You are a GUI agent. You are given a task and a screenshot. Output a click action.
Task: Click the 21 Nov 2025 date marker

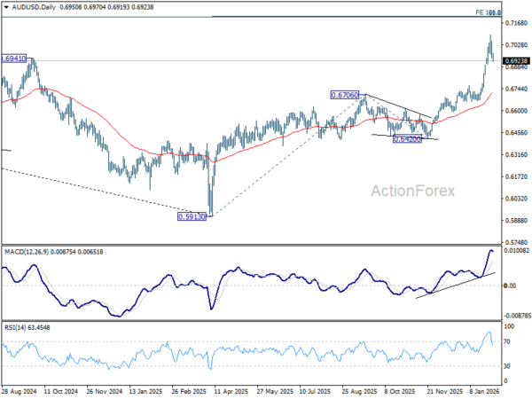pyautogui.click(x=445, y=392)
